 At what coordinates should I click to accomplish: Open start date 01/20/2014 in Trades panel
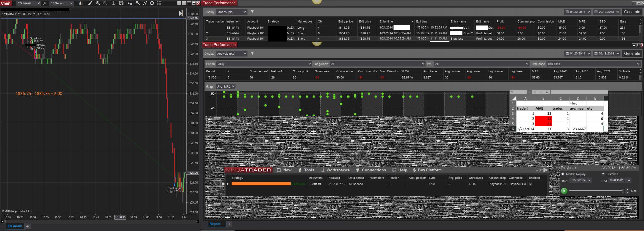pyautogui.click(x=577, y=12)
